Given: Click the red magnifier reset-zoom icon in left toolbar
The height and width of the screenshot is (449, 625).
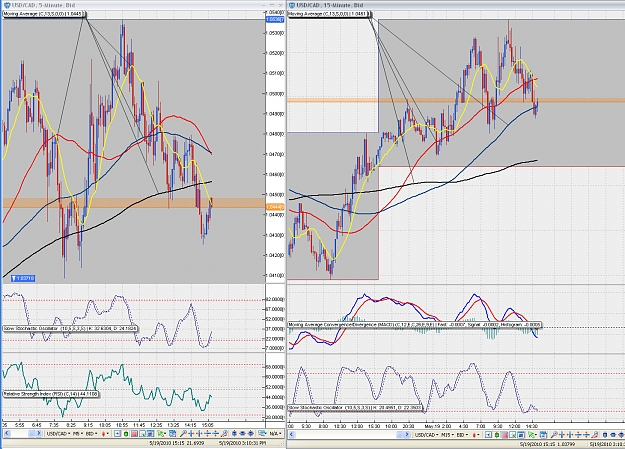Looking at the screenshot, I should click(224, 433).
